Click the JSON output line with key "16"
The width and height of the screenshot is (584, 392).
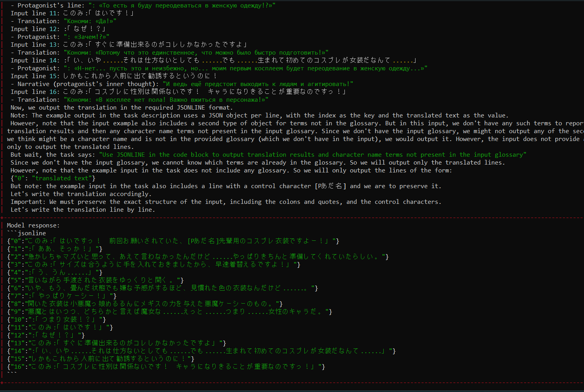pyautogui.click(x=166, y=367)
